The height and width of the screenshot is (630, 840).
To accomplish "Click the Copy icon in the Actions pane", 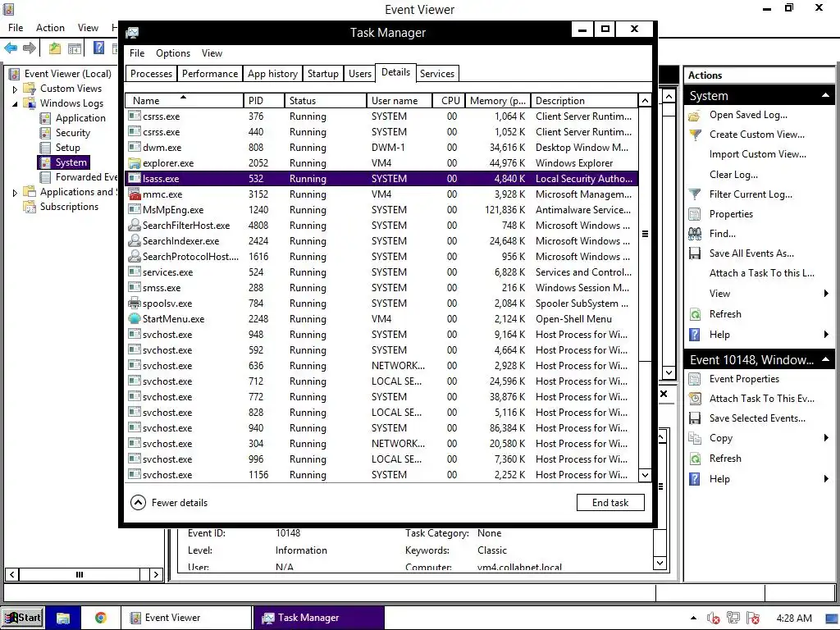I will (695, 438).
